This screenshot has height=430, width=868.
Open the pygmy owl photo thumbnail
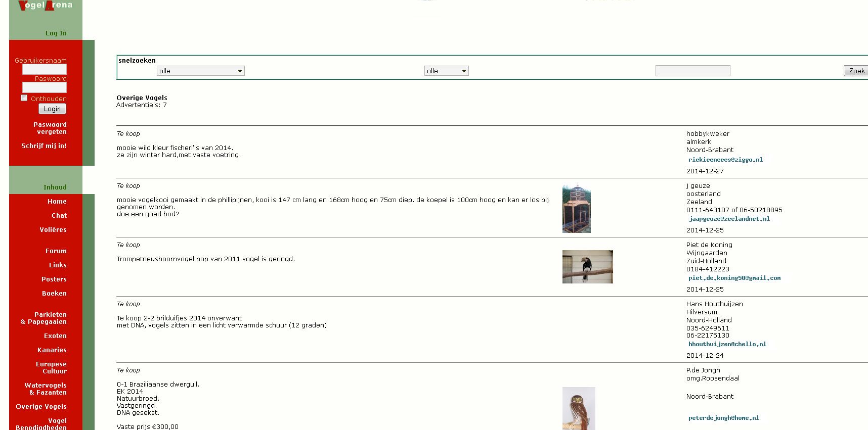(579, 408)
